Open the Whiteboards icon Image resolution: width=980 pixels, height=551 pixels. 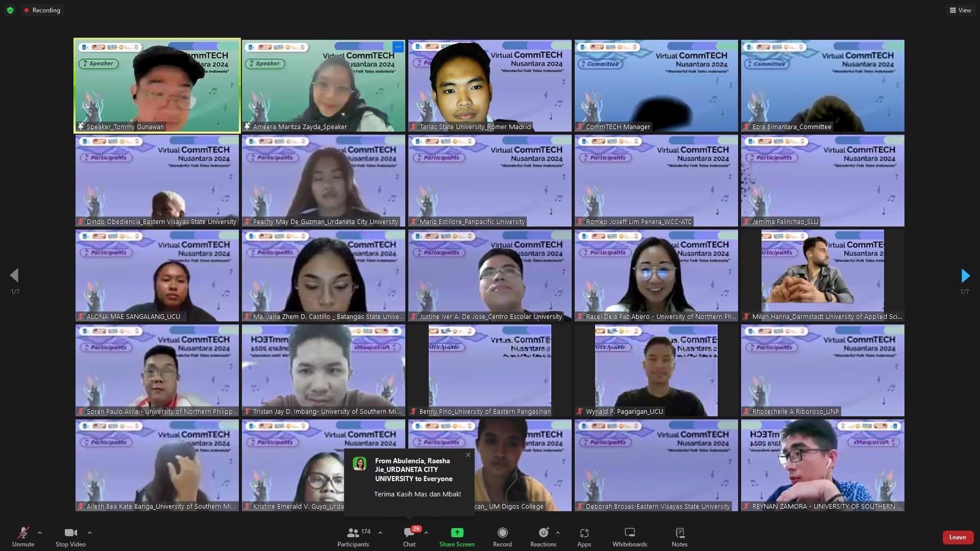629,533
